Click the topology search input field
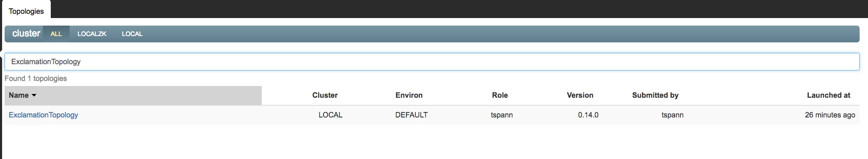Screen dimensions: 868x159 432,62
